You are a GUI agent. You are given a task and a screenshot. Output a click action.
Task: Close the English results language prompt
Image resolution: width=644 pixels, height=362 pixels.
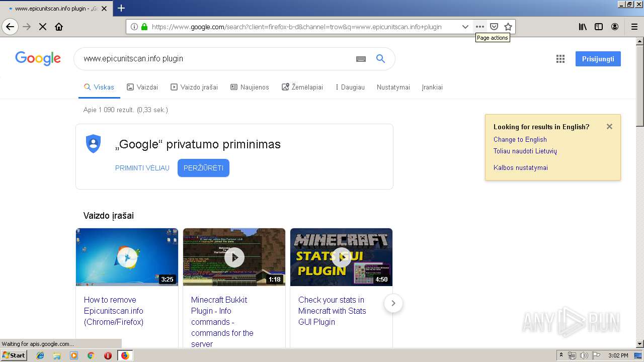pos(609,127)
